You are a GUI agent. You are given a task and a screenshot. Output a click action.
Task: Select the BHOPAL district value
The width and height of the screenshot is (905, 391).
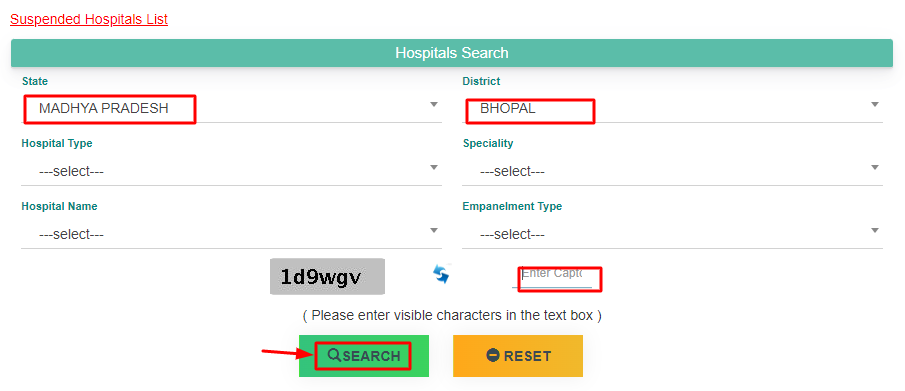tap(508, 108)
